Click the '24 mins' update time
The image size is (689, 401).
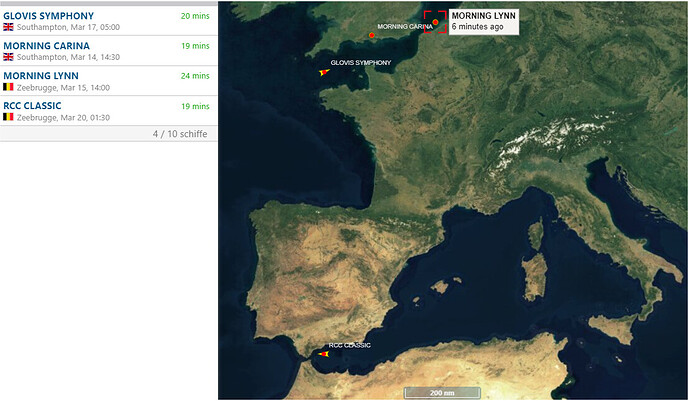point(195,76)
